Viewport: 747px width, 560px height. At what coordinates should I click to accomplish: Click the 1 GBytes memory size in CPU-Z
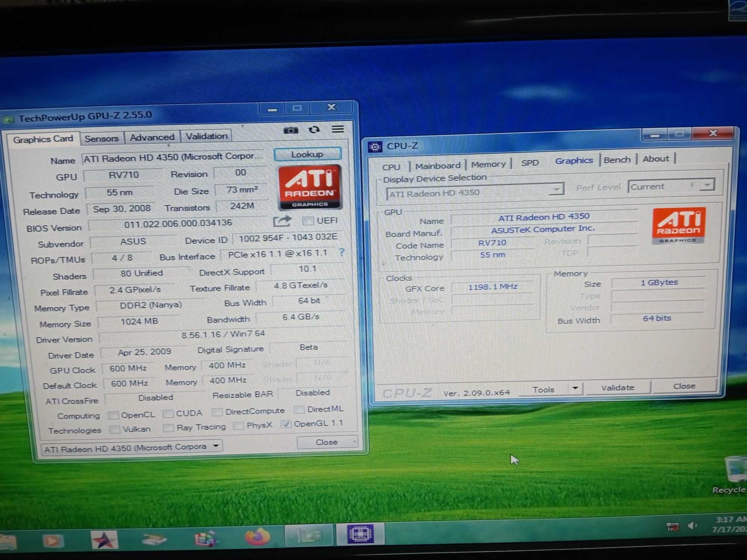[659, 282]
